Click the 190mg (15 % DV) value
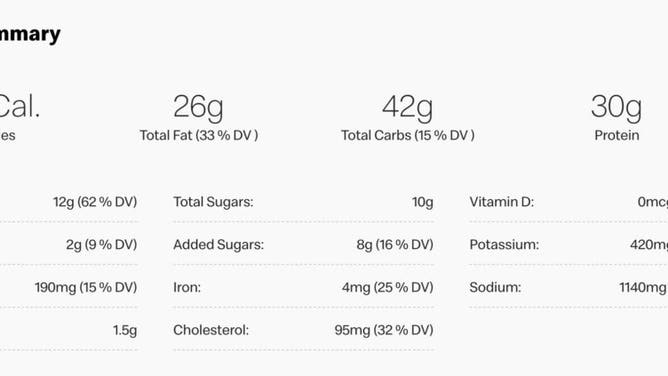This screenshot has width=668, height=376. 86,287
